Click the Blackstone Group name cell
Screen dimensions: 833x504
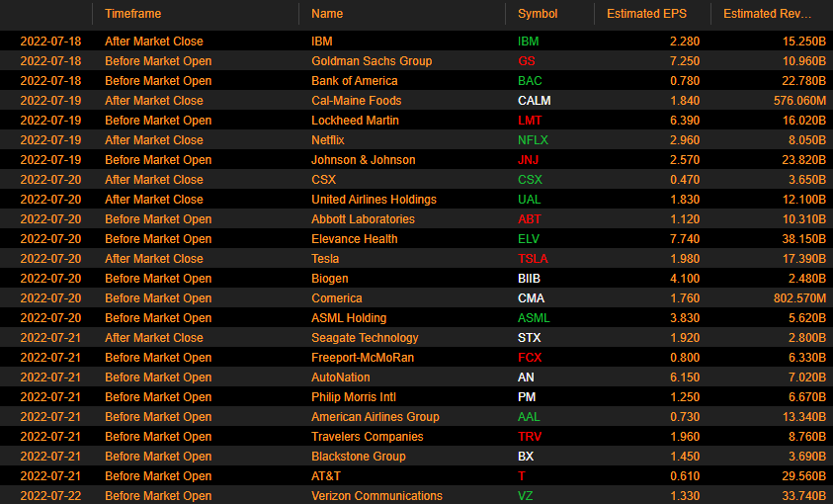pos(359,457)
